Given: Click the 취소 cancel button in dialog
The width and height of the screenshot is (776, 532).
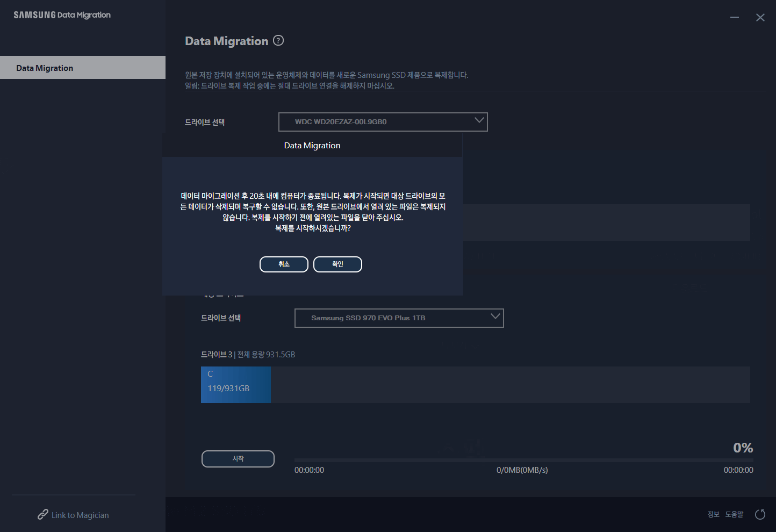Looking at the screenshot, I should pyautogui.click(x=284, y=264).
